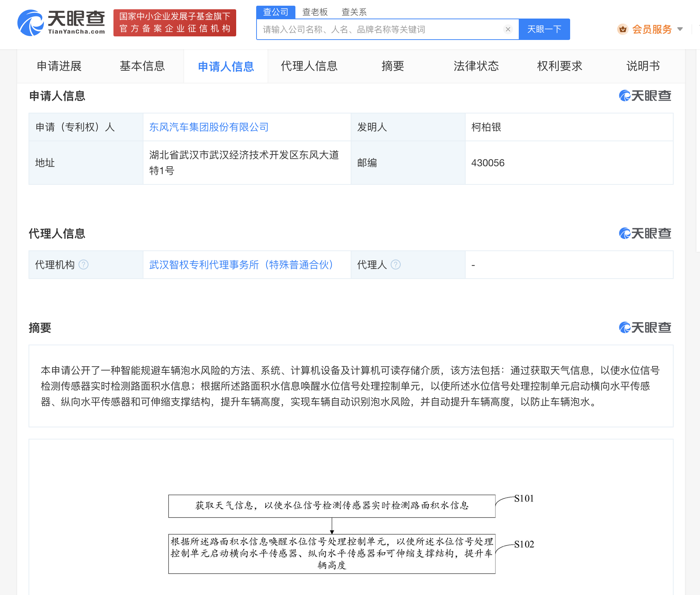Switch to the 申请进展 tab

[x=59, y=66]
